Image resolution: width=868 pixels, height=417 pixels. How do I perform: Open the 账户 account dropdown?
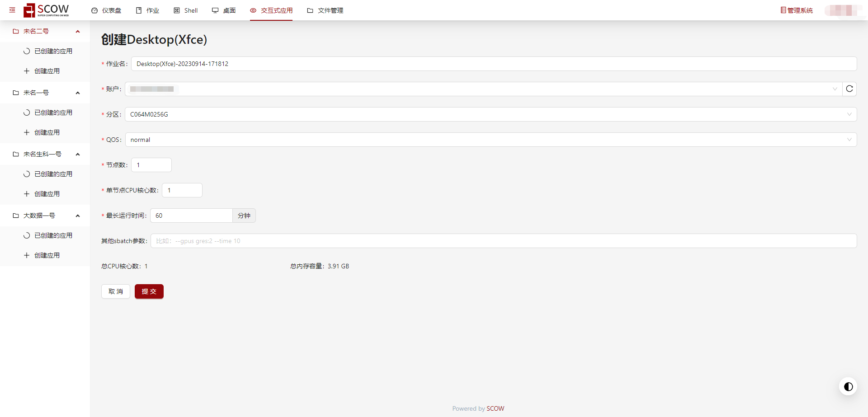483,89
